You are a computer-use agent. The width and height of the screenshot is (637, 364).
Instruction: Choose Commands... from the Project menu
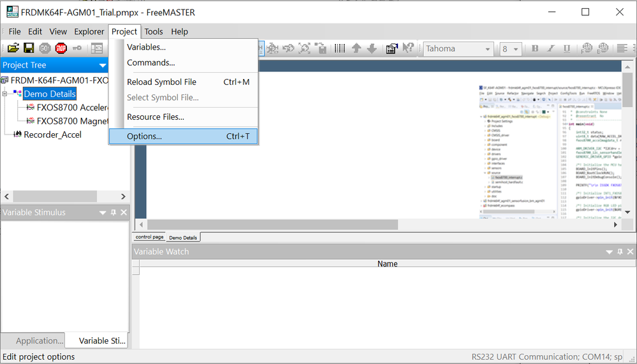point(183,62)
